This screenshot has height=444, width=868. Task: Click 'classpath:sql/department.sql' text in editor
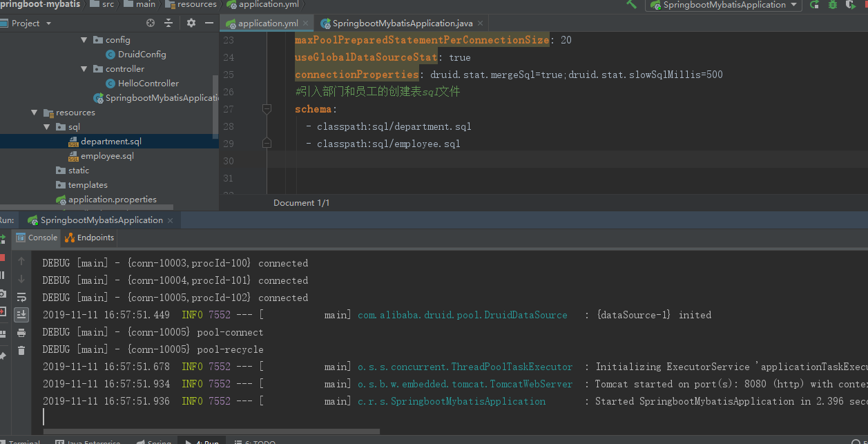click(x=394, y=126)
